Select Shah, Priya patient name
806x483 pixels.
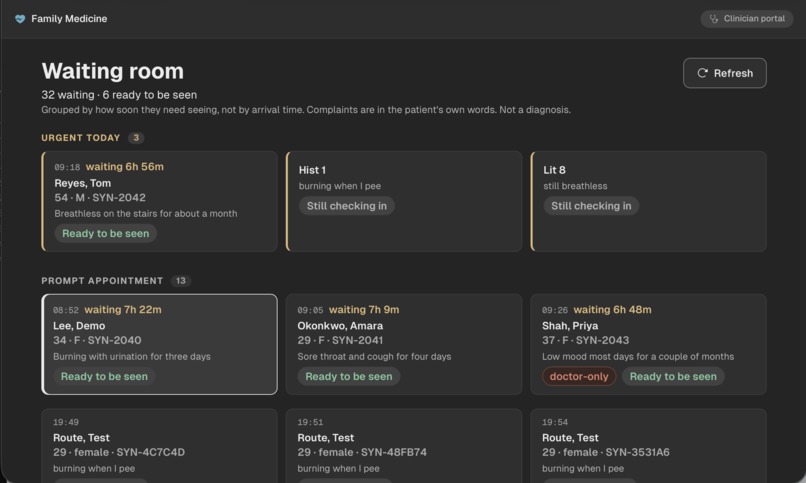pos(570,326)
